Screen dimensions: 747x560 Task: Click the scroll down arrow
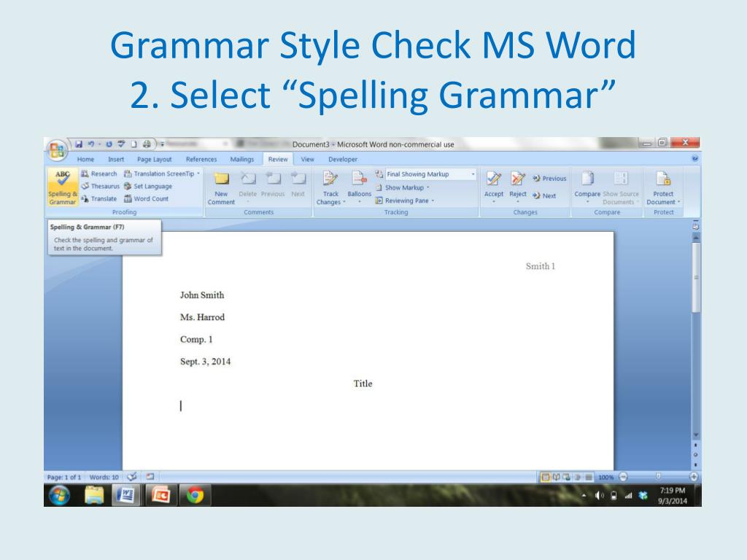[696, 435]
